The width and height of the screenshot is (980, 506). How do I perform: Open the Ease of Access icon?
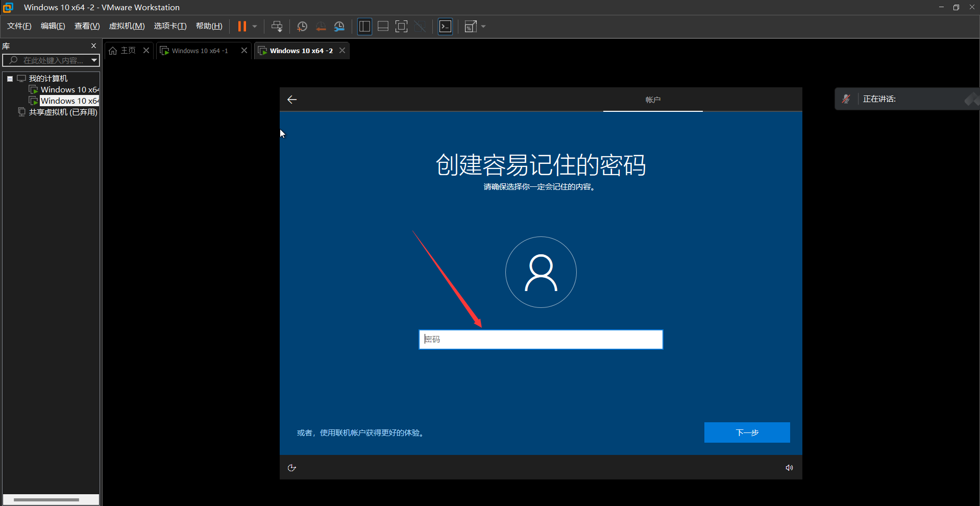[292, 468]
